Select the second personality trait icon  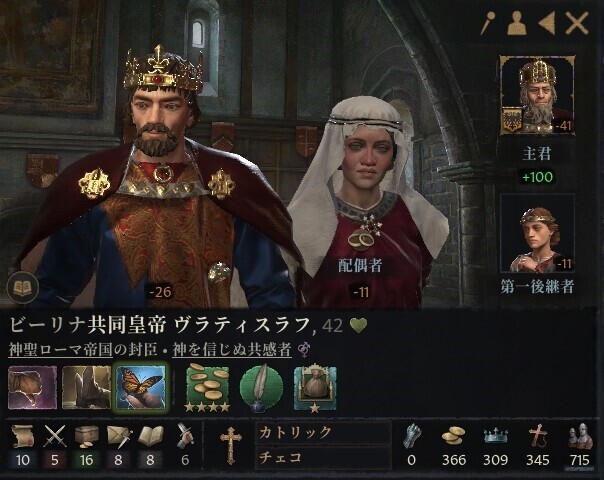coord(87,388)
